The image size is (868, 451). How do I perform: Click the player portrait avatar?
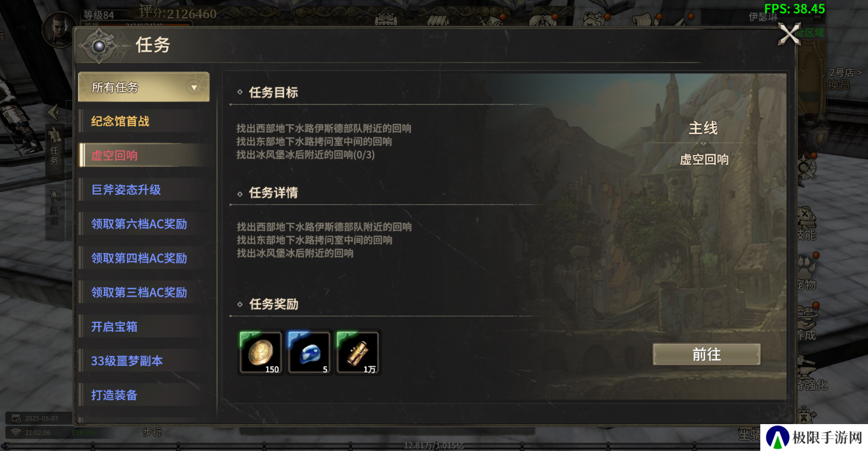[x=59, y=30]
